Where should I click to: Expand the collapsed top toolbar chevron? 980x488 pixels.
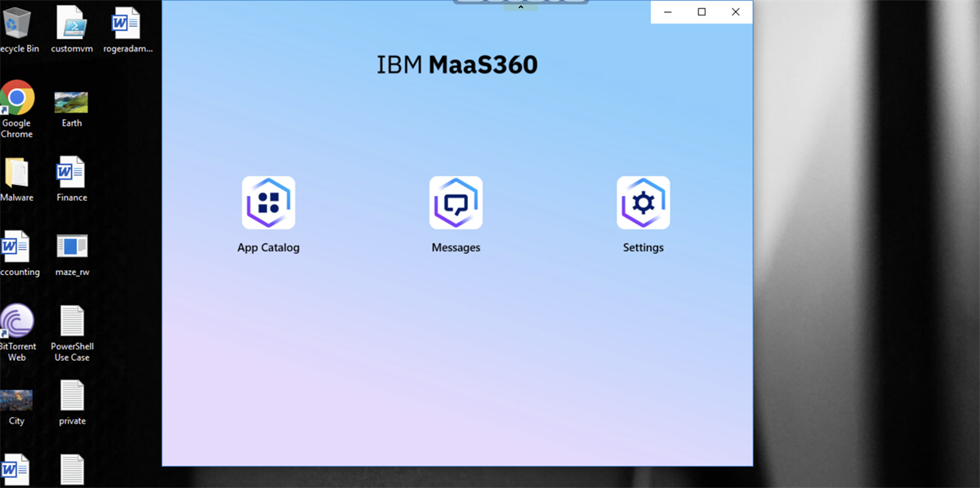520,7
